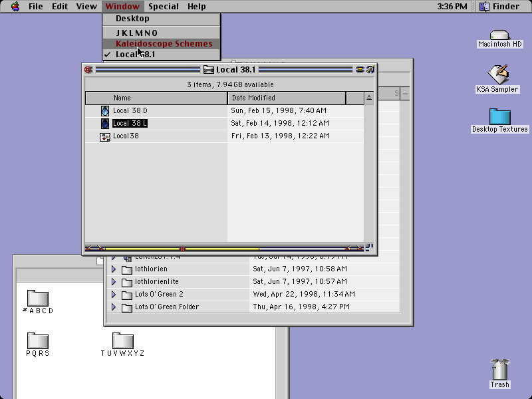Click the 3:36 PM menu bar clock

(x=452, y=6)
